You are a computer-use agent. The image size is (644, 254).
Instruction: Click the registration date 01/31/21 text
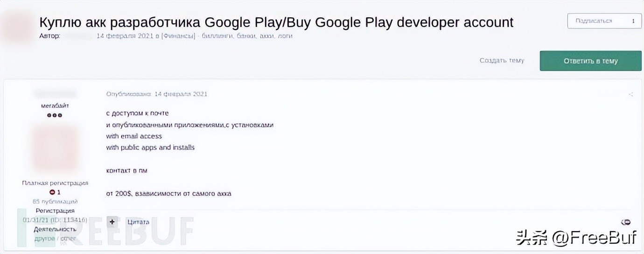click(54, 220)
